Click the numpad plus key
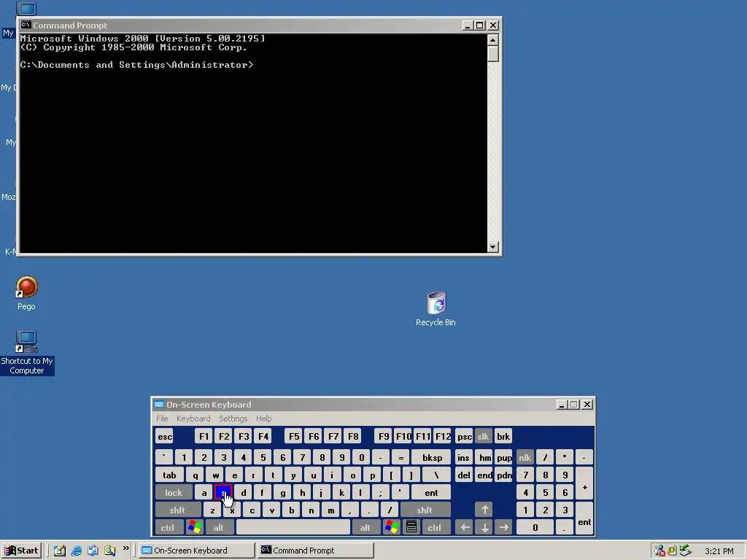 (x=584, y=484)
